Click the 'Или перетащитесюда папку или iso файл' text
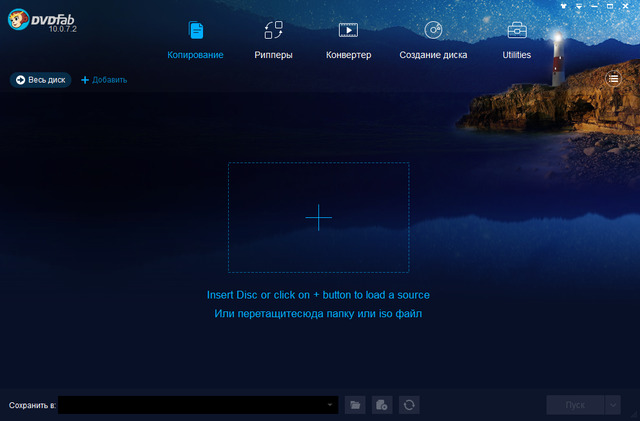640x421 pixels. 318,314
